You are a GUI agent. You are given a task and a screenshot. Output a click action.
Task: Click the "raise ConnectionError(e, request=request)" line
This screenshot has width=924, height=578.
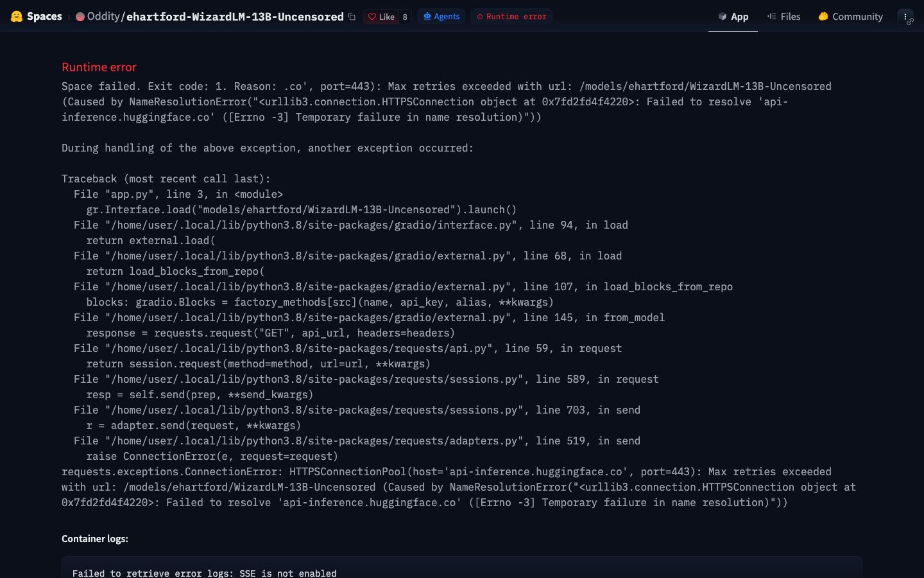point(212,457)
